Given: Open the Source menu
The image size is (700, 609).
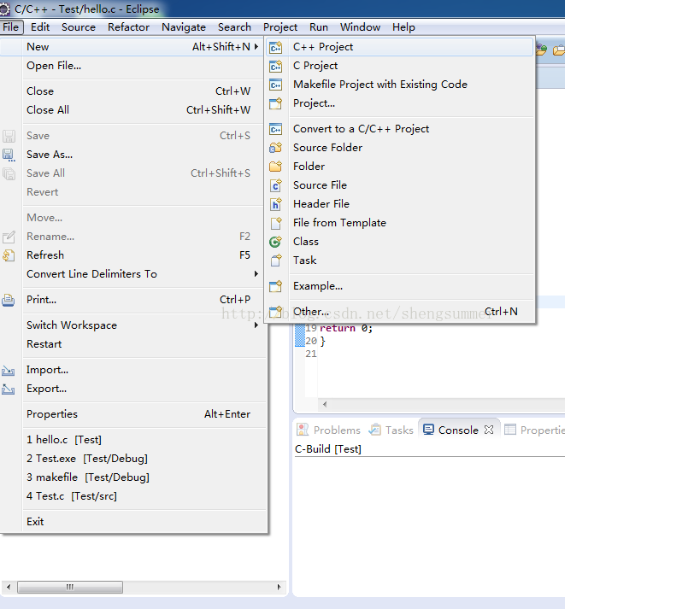Looking at the screenshot, I should click(79, 27).
